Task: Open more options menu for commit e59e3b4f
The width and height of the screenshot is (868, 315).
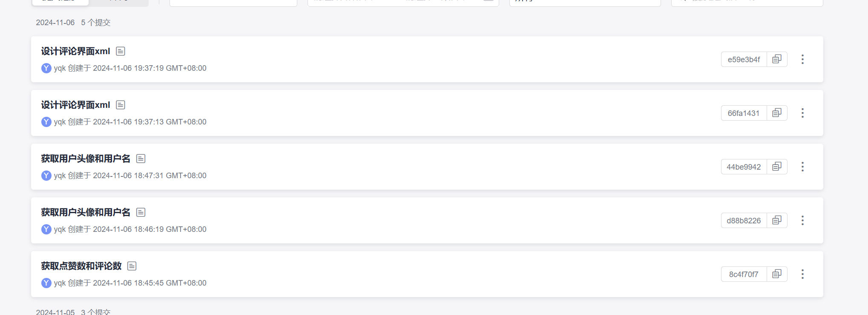Action: click(x=802, y=59)
